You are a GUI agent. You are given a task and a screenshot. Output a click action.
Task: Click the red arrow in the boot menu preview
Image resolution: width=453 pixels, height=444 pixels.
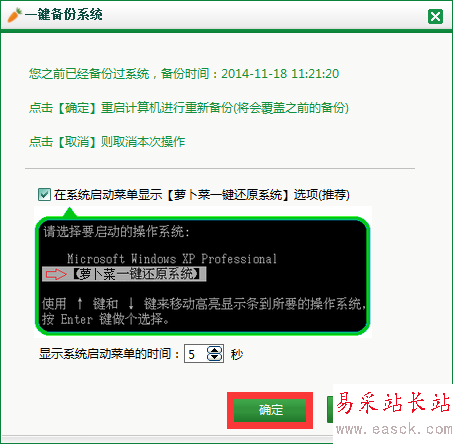click(56, 274)
